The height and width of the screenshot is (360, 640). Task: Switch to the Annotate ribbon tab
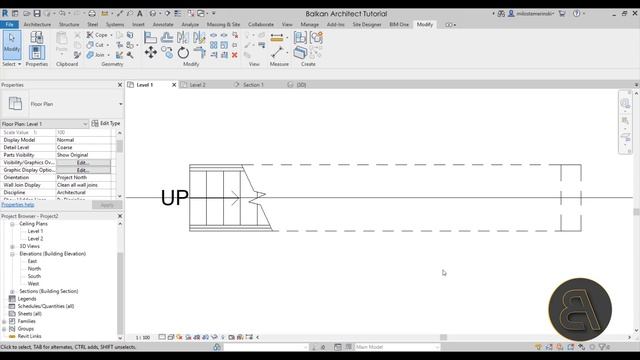[163, 24]
